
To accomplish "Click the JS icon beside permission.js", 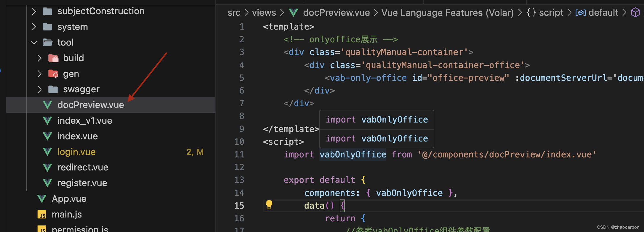I will [x=42, y=229].
